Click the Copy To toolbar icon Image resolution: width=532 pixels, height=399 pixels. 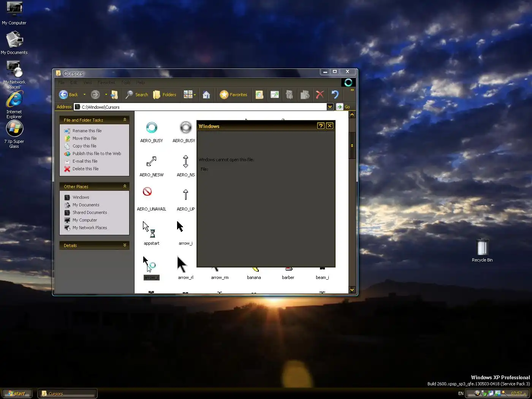305,95
